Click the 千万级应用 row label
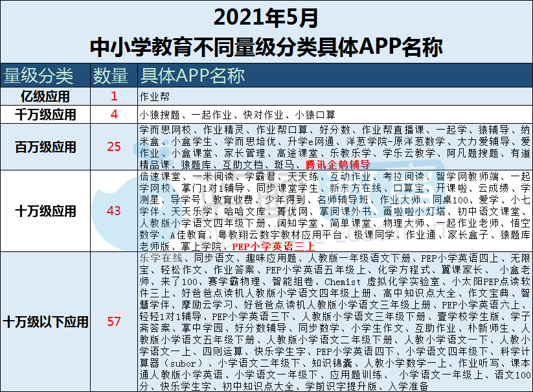Viewport: 533px width, 392px height. (x=45, y=115)
